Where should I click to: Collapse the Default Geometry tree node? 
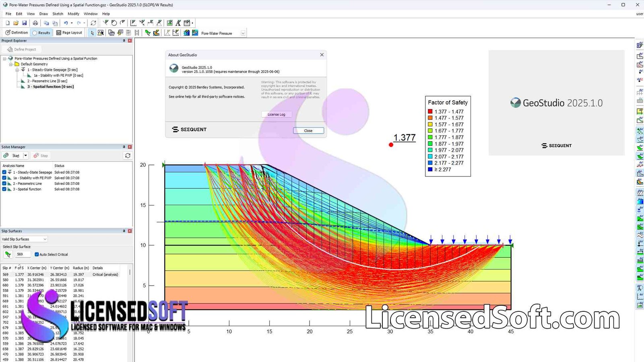coord(11,64)
